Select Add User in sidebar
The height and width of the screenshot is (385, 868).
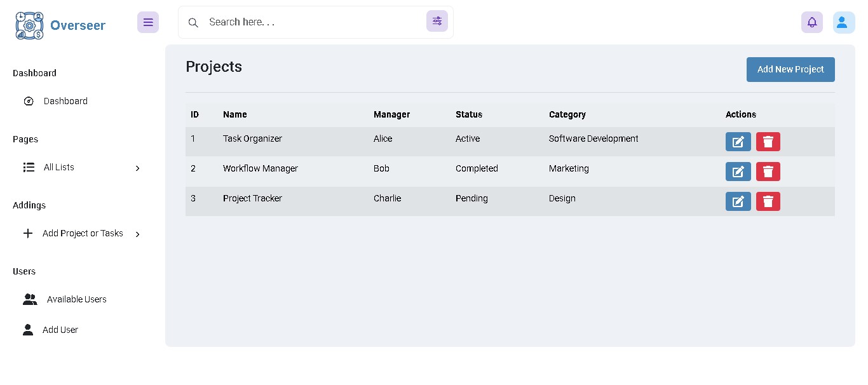tap(60, 330)
